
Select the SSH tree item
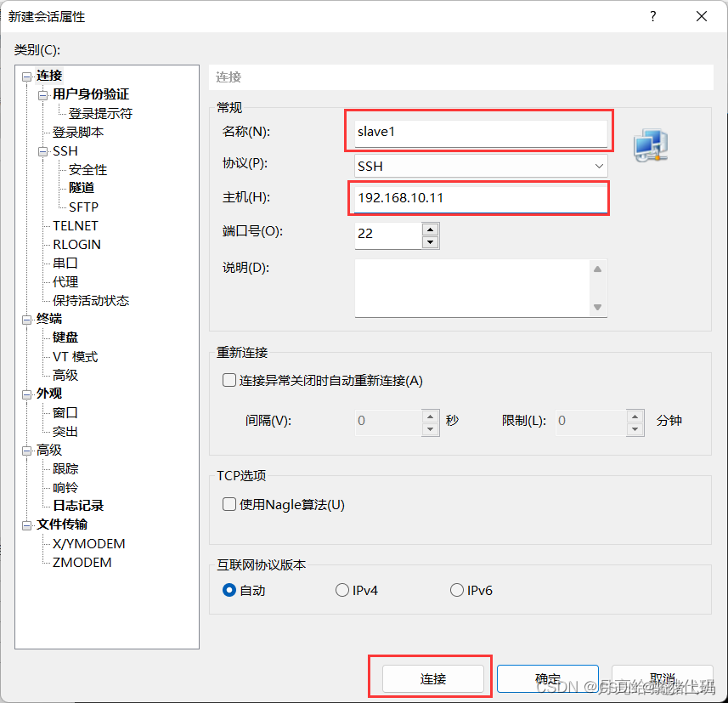65,151
